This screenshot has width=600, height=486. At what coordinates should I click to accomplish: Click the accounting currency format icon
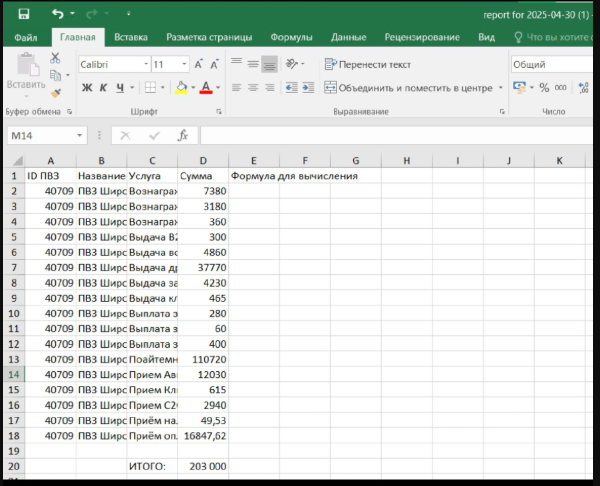click(519, 88)
